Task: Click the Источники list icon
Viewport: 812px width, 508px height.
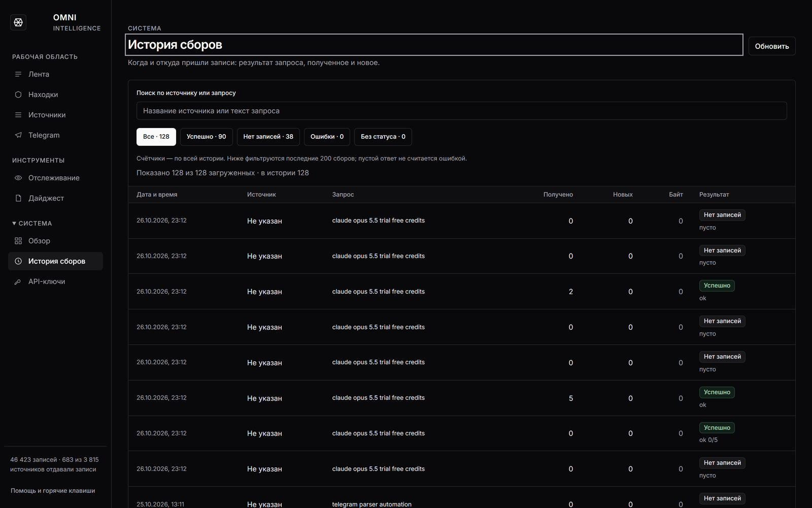Action: [18, 115]
